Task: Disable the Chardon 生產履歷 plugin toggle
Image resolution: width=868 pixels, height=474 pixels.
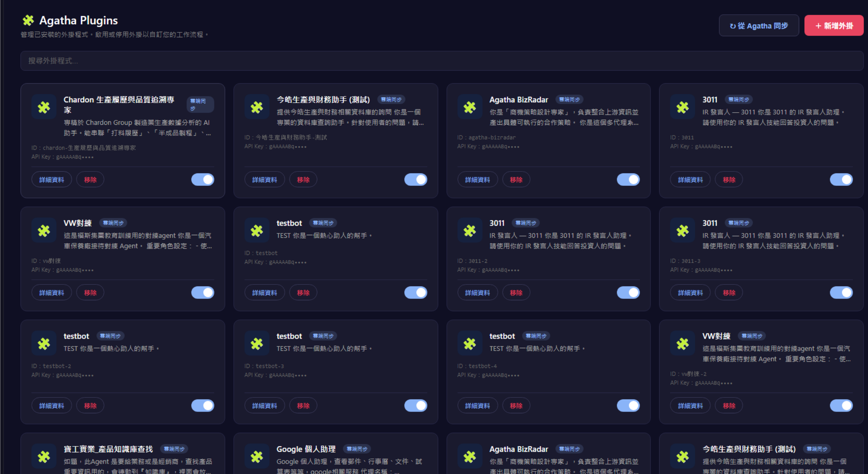Action: coord(202,180)
